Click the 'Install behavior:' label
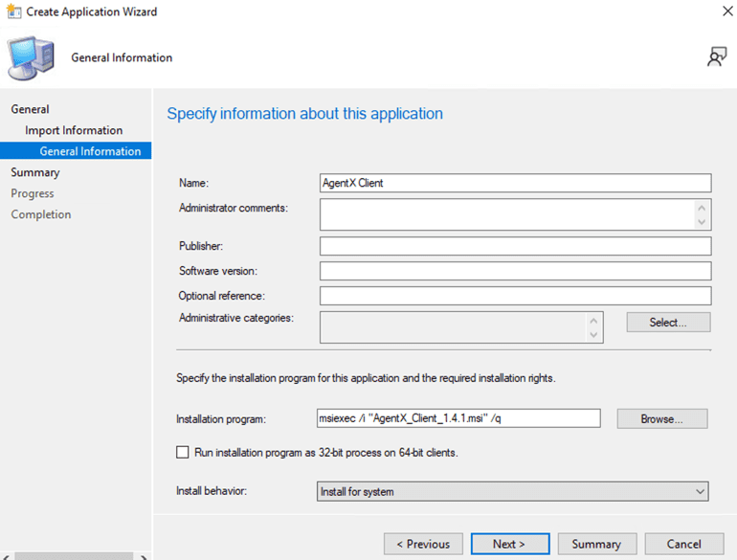737x560 pixels. 212,491
